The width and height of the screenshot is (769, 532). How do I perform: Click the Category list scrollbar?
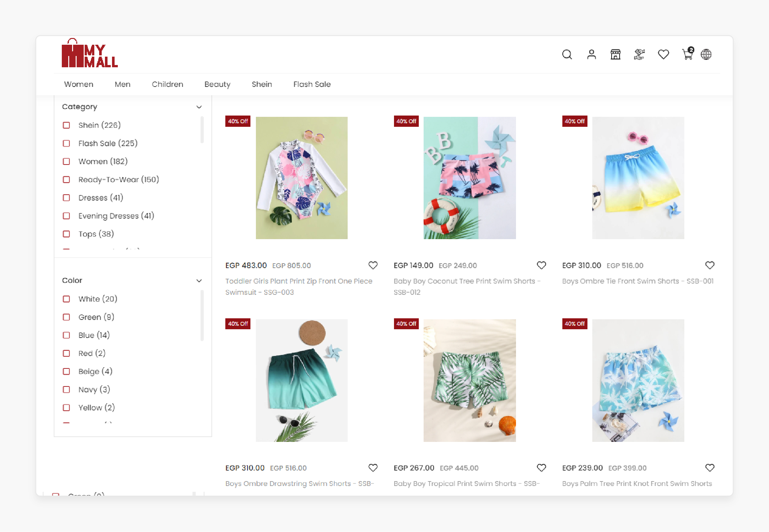coord(202,130)
